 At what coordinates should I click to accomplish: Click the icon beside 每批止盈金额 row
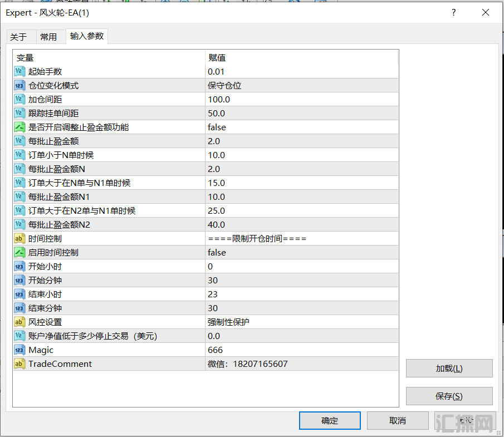click(x=19, y=141)
